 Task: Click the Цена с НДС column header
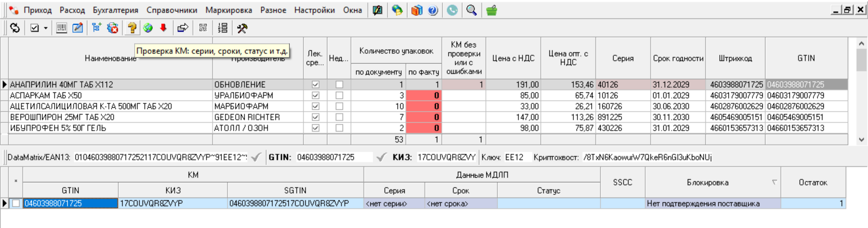coord(513,58)
